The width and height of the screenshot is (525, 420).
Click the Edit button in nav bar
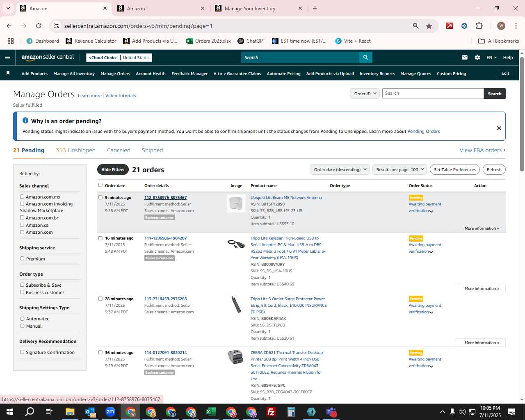(505, 73)
